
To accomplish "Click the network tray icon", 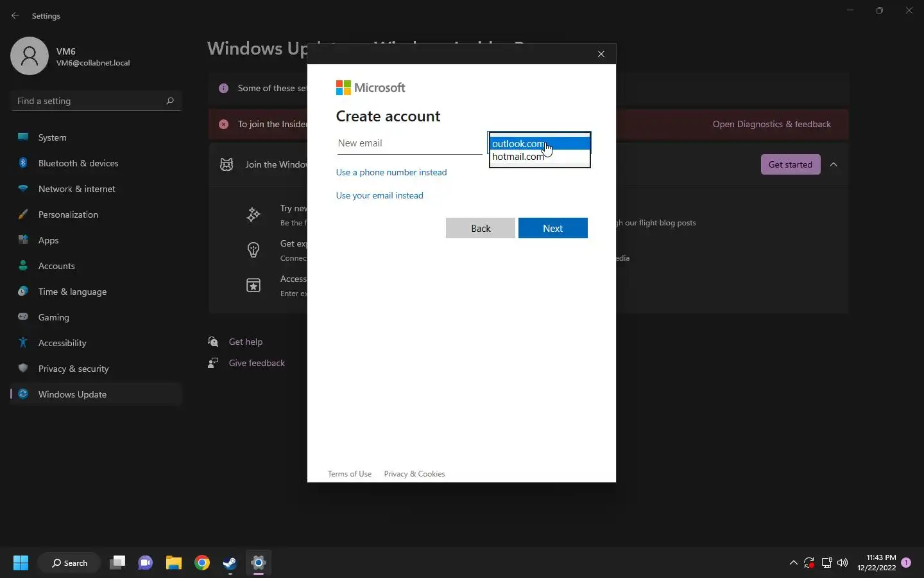I will tap(826, 563).
